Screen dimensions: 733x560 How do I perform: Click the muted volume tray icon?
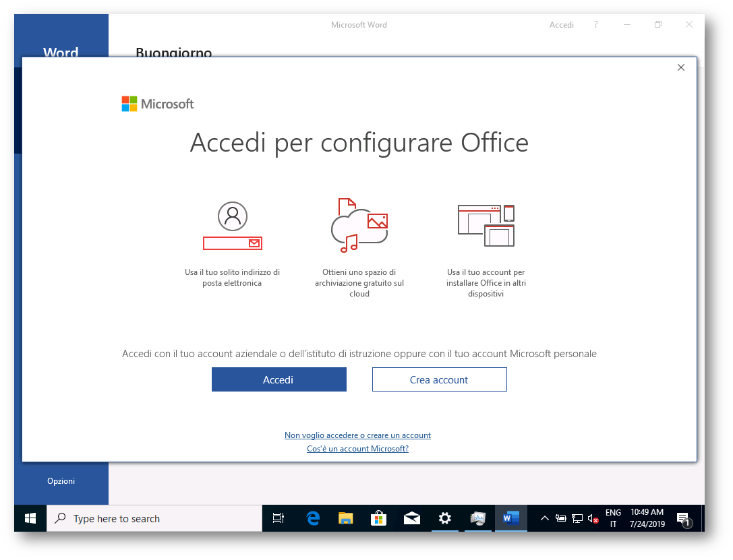coord(593,518)
